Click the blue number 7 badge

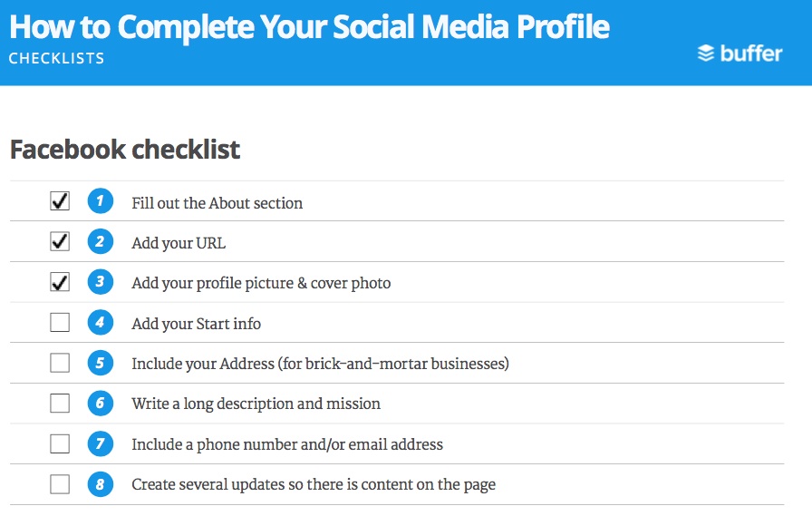tap(101, 443)
